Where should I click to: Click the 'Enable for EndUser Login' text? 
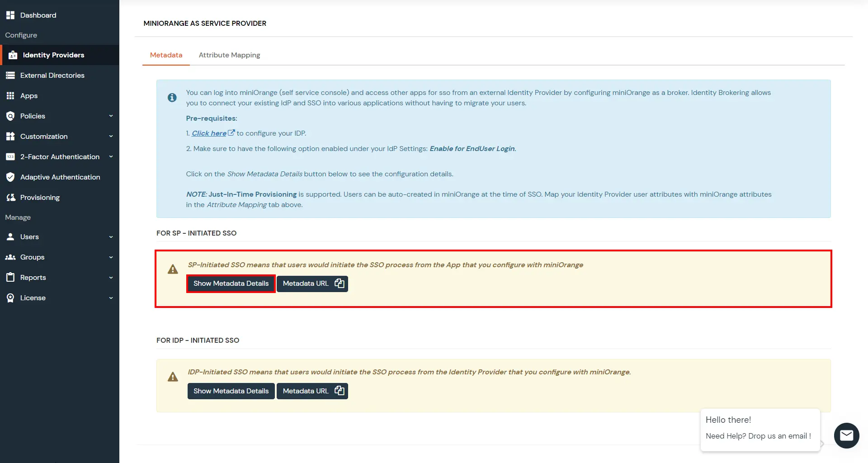(472, 148)
